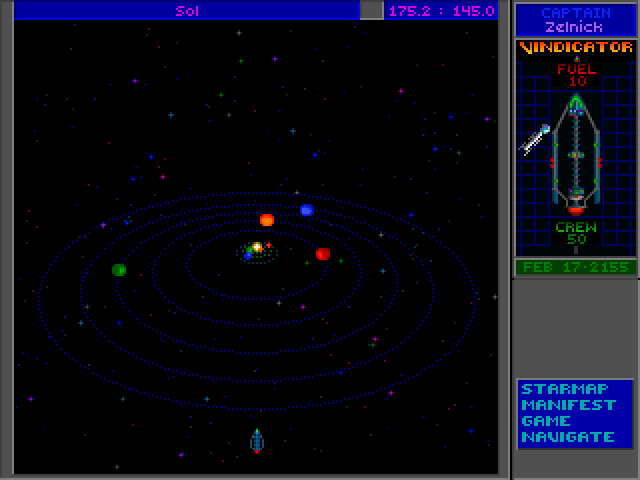Screen dimensions: 640x480
Task: Click the FEB 17·2155 date display
Action: click(x=575, y=267)
